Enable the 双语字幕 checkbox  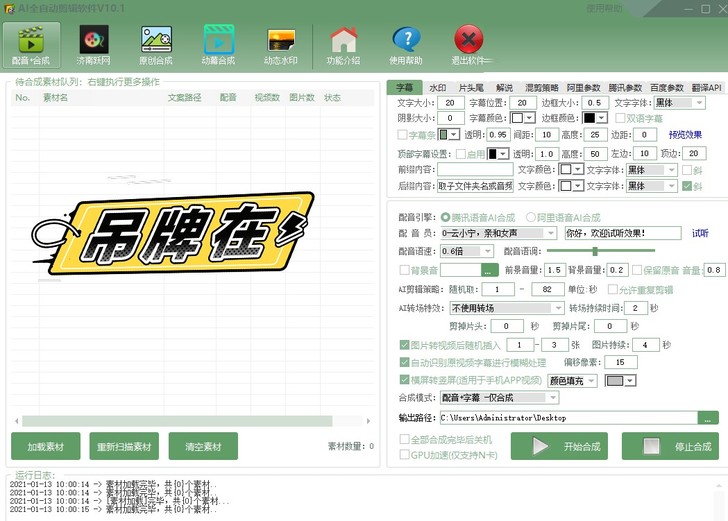pos(620,118)
